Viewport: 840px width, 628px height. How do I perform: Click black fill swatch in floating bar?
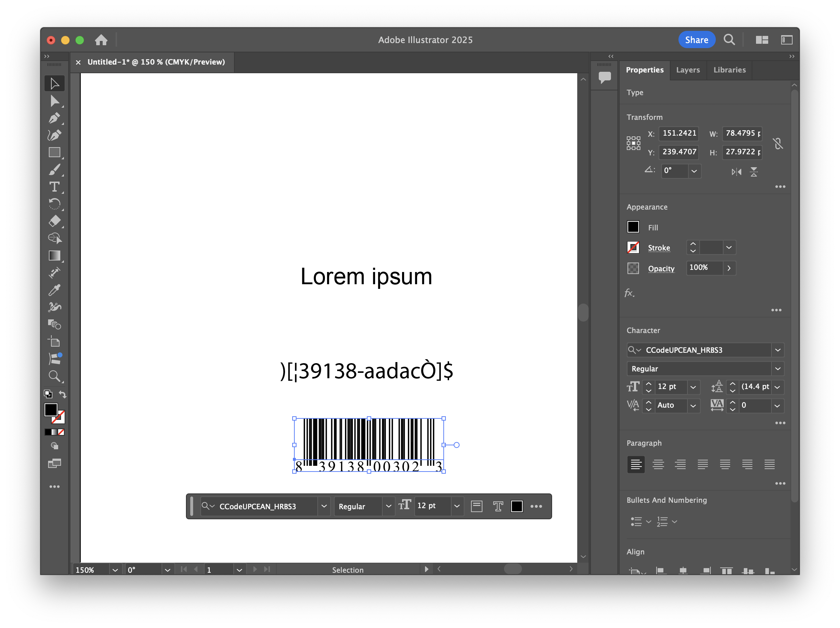pyautogui.click(x=517, y=506)
